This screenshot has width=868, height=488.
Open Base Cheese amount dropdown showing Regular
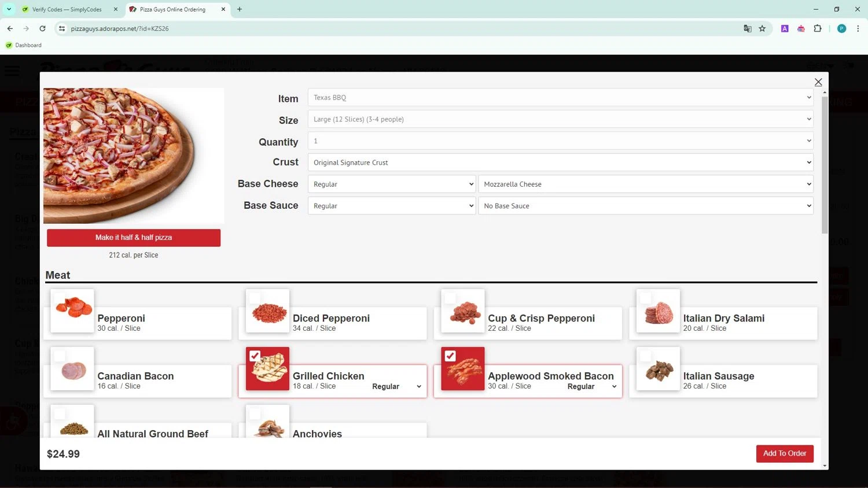[392, 184]
